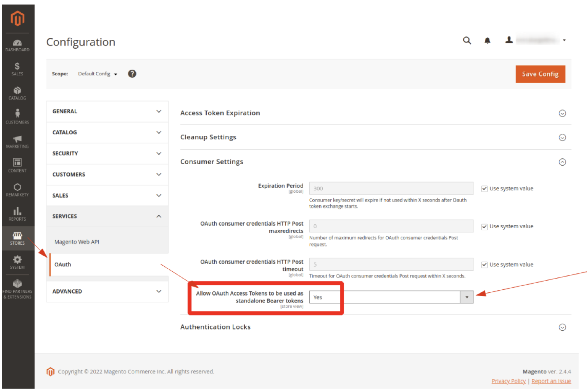
Task: Click the Save Config button
Action: [x=540, y=74]
